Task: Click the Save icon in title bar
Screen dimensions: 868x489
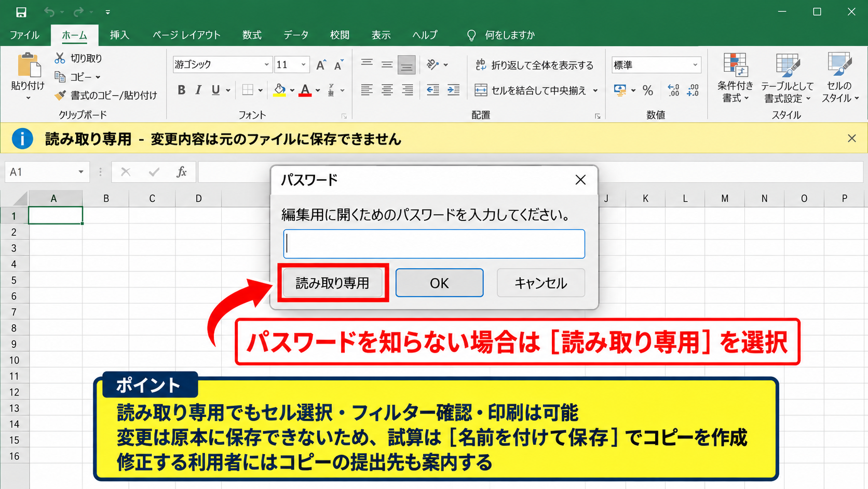Action: pos(21,12)
